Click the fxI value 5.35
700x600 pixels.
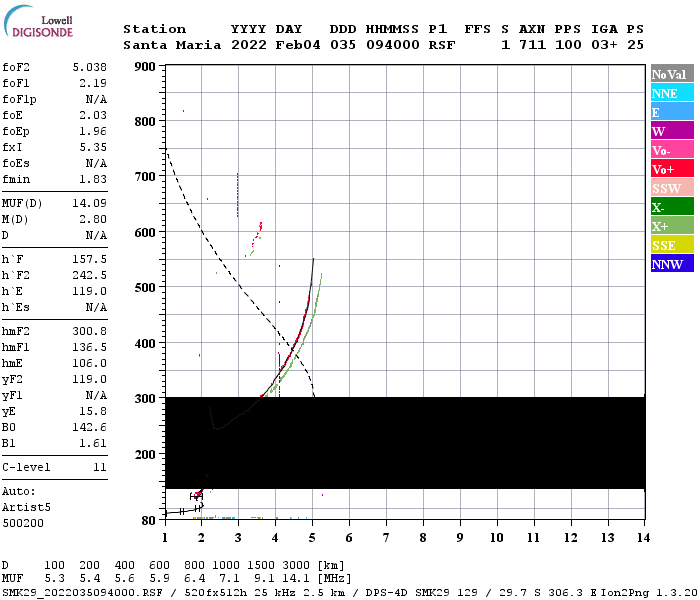(x=93, y=147)
